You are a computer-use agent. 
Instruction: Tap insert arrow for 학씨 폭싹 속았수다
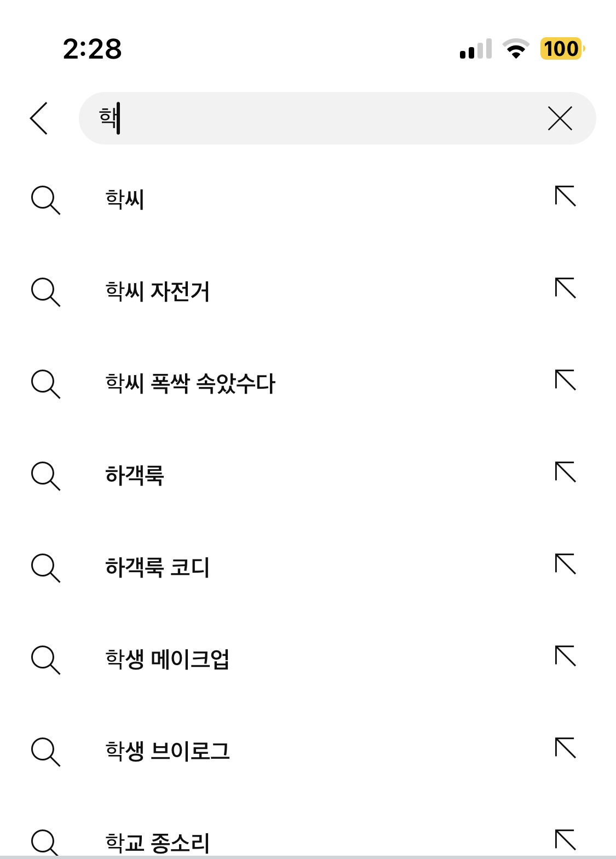566,380
